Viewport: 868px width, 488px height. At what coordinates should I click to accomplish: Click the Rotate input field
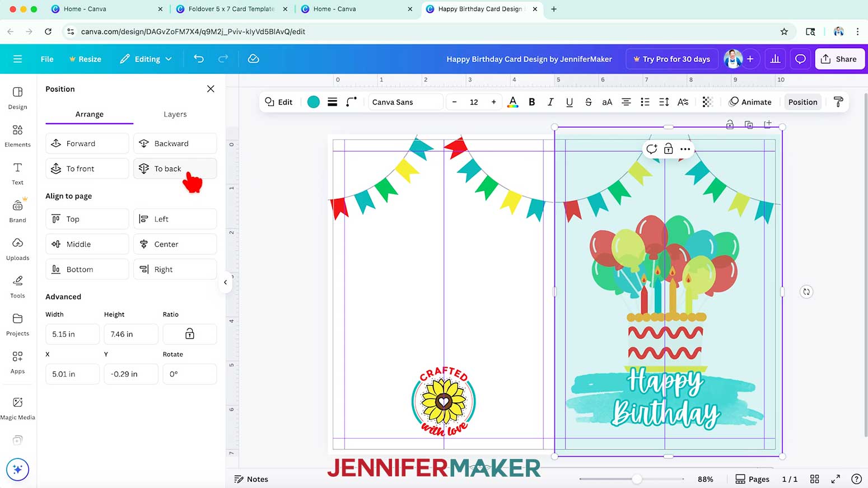pyautogui.click(x=189, y=374)
